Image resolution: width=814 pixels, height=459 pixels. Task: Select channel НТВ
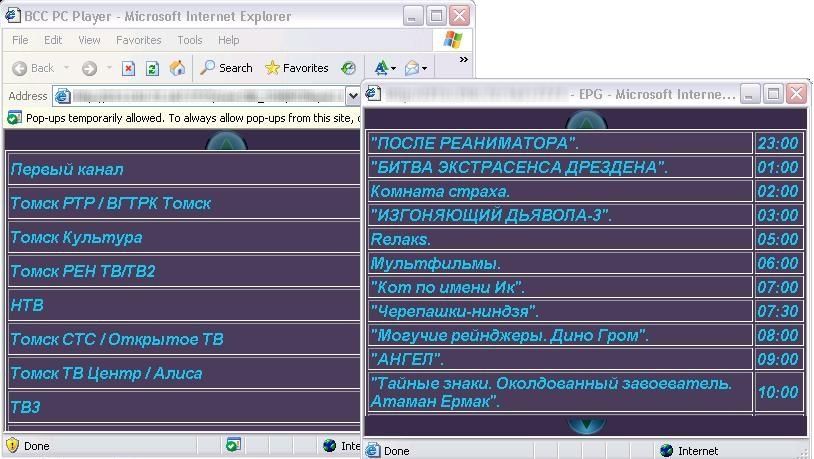pyautogui.click(x=184, y=305)
